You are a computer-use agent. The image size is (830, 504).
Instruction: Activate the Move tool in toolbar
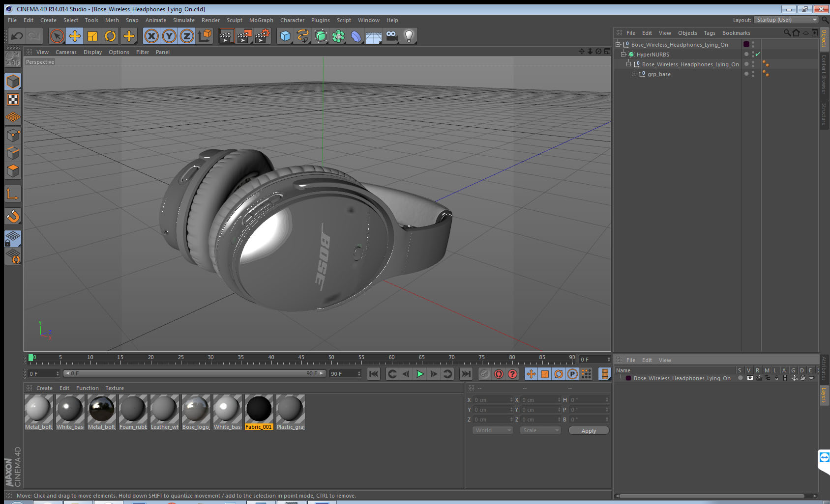coord(75,36)
